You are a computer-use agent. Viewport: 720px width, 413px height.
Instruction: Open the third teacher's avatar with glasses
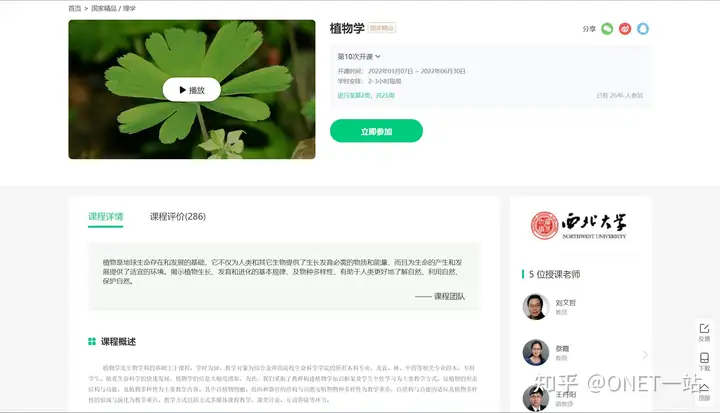[x=536, y=398]
